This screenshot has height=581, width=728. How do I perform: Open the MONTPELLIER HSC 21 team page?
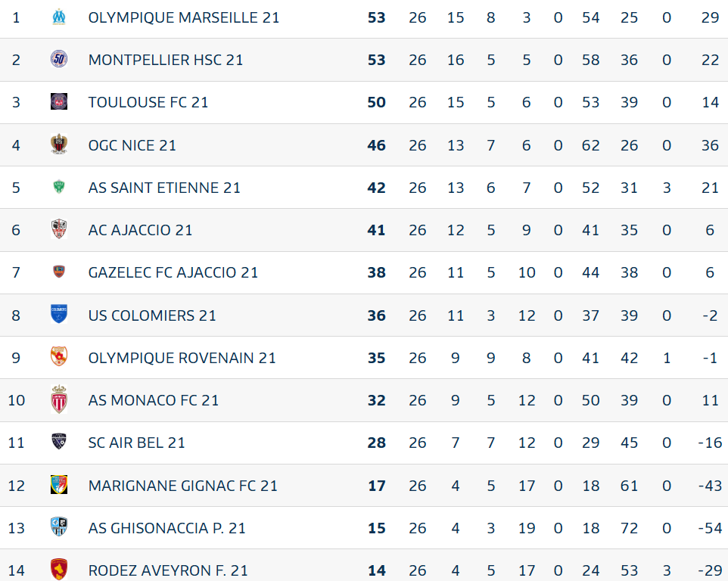click(x=166, y=60)
